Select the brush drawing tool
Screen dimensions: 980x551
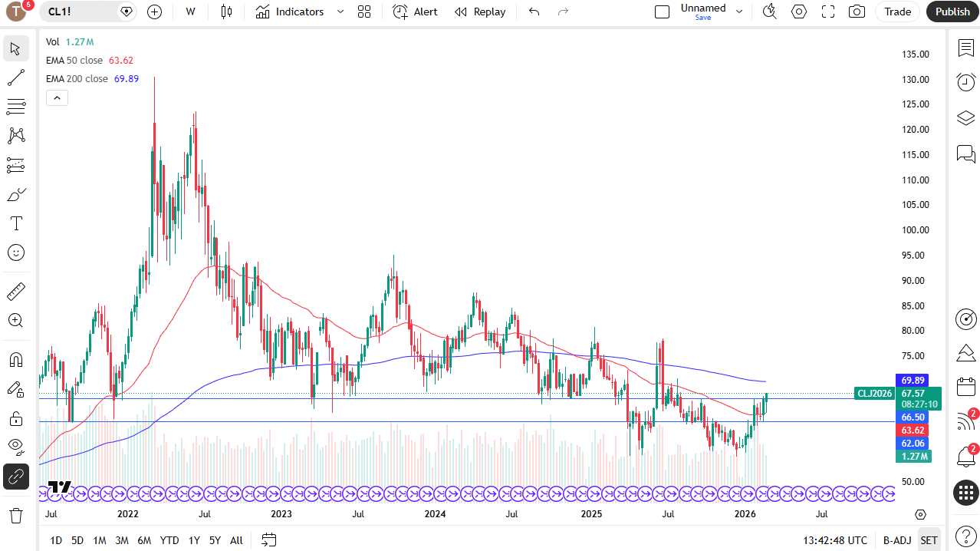[x=15, y=194]
